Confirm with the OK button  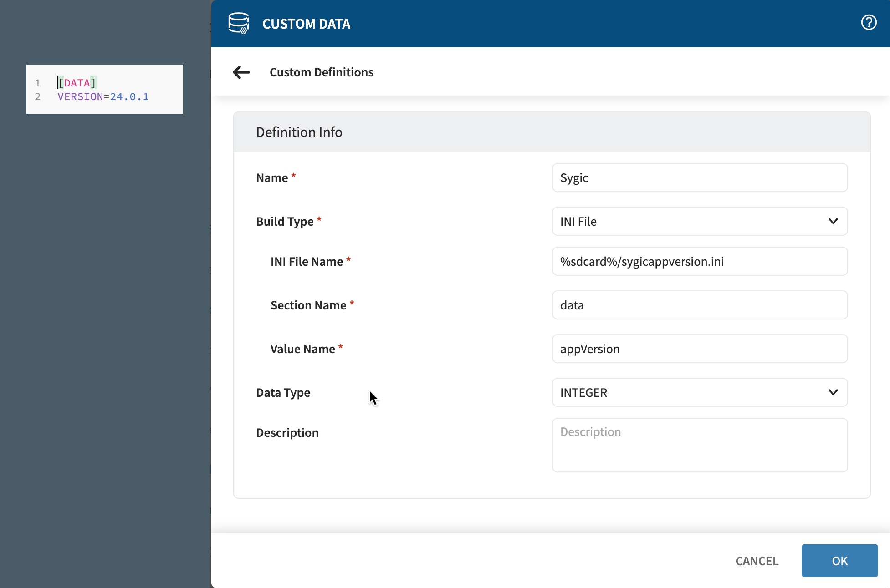(839, 561)
